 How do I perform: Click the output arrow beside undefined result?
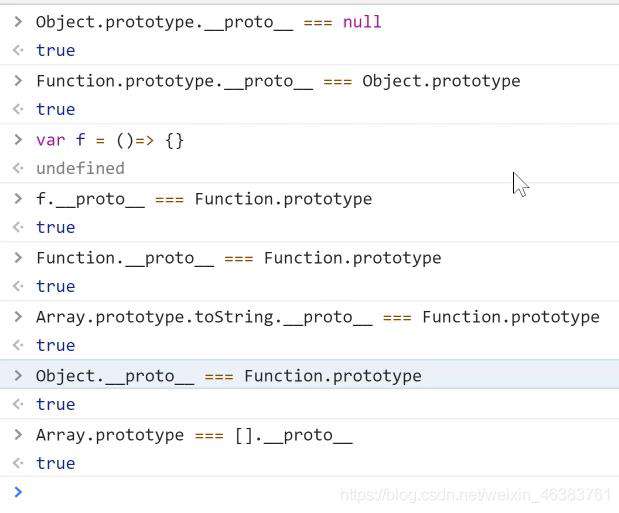click(18, 168)
